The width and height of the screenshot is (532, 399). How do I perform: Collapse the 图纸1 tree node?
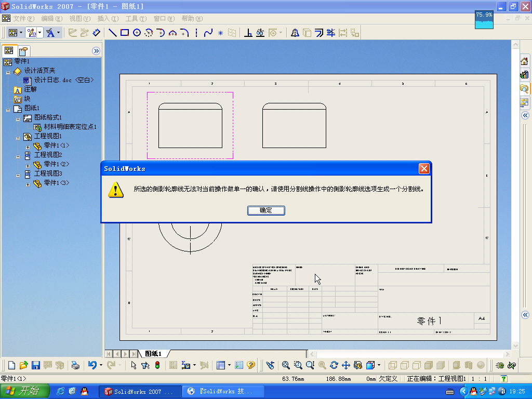point(8,110)
